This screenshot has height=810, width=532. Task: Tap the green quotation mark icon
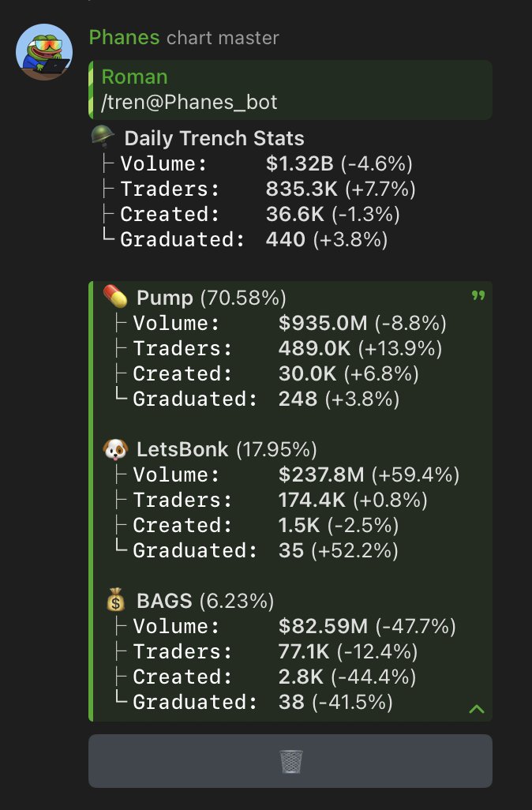click(478, 295)
